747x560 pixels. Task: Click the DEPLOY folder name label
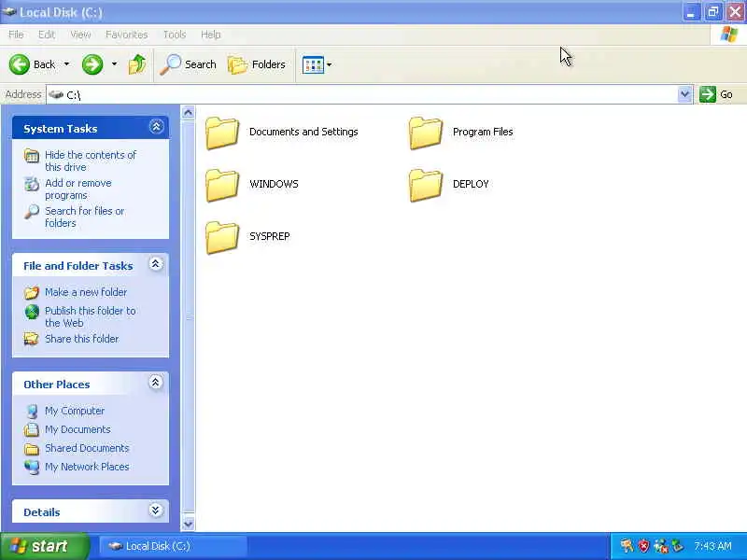point(471,184)
